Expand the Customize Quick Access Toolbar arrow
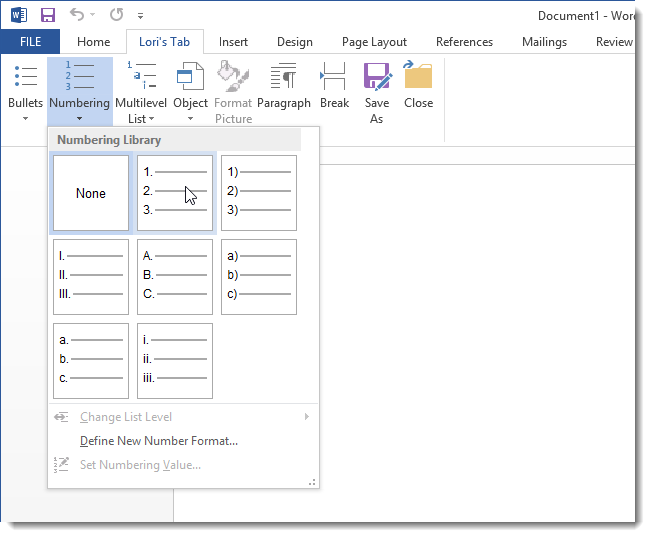650x537 pixels. coord(141,16)
